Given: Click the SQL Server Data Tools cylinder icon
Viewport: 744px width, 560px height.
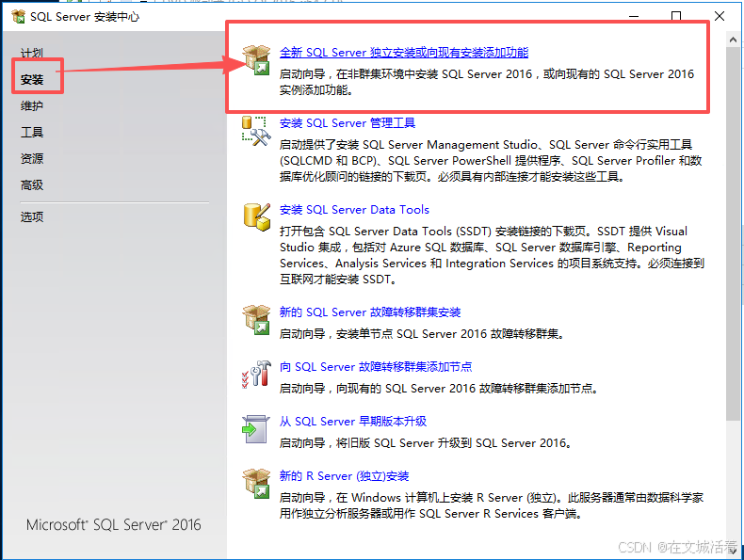Looking at the screenshot, I should [x=257, y=217].
